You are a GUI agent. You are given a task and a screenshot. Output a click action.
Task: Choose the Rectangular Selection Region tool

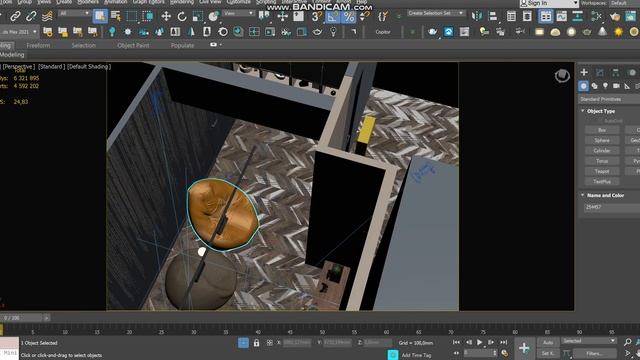pyautogui.click(x=132, y=16)
